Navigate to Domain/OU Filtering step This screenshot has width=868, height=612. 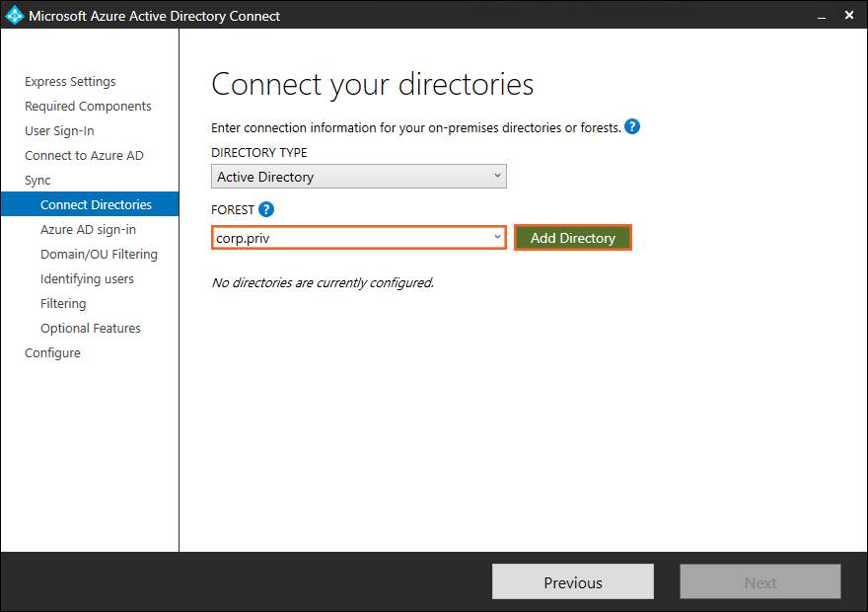tap(99, 255)
